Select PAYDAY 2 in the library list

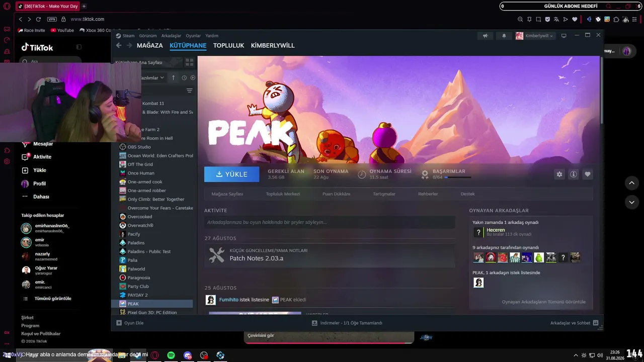pos(137,295)
